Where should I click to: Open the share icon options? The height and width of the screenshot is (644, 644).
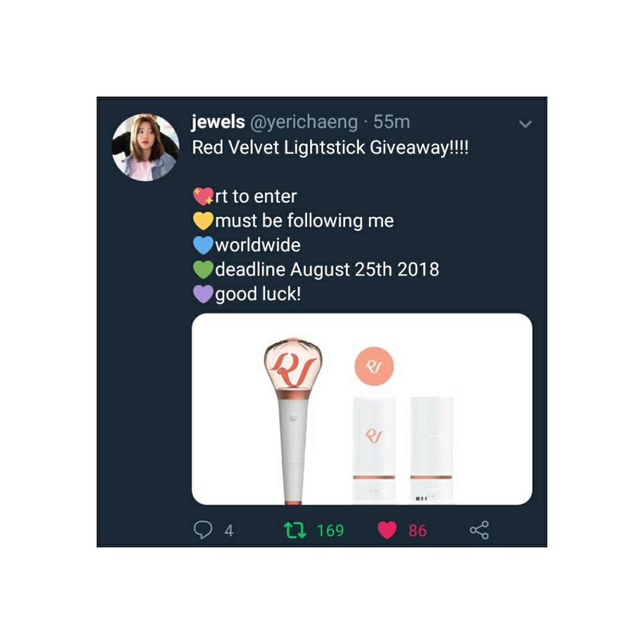click(x=479, y=530)
